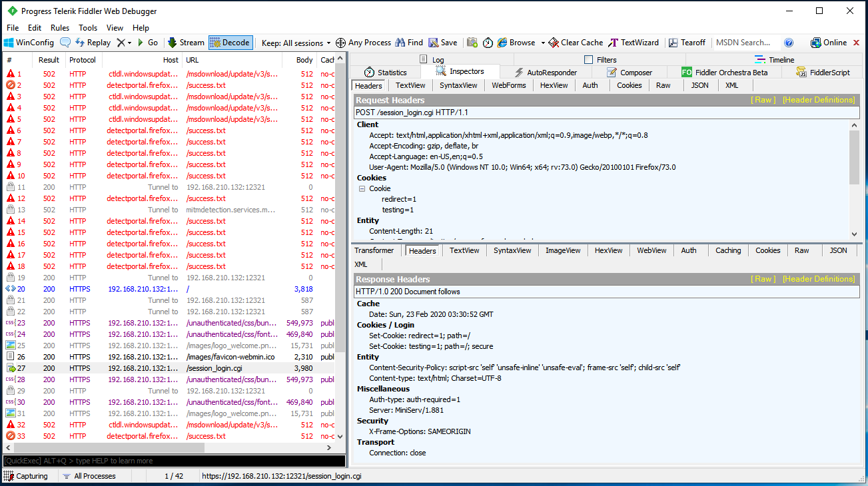This screenshot has height=486, width=868.
Task: Sort sessions by the Body column header
Action: coord(298,60)
